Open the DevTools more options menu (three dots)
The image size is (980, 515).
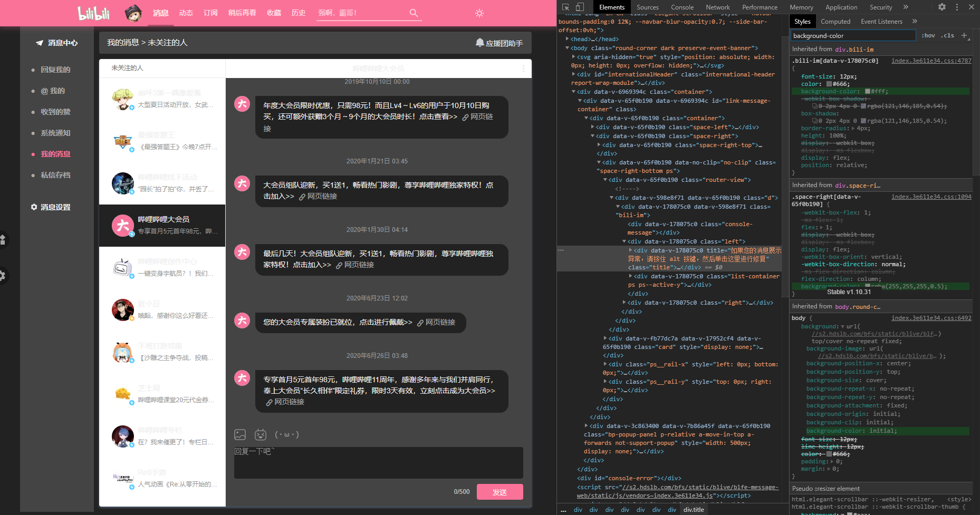click(x=957, y=7)
